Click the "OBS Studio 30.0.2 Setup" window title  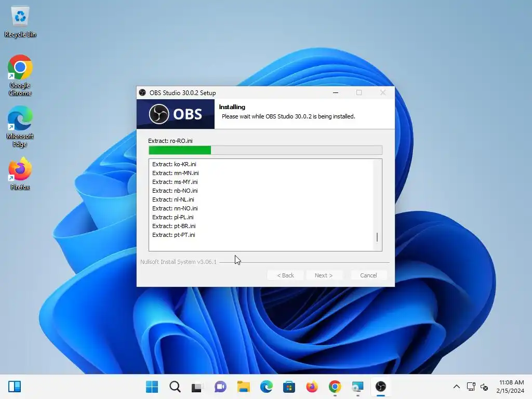(x=182, y=92)
